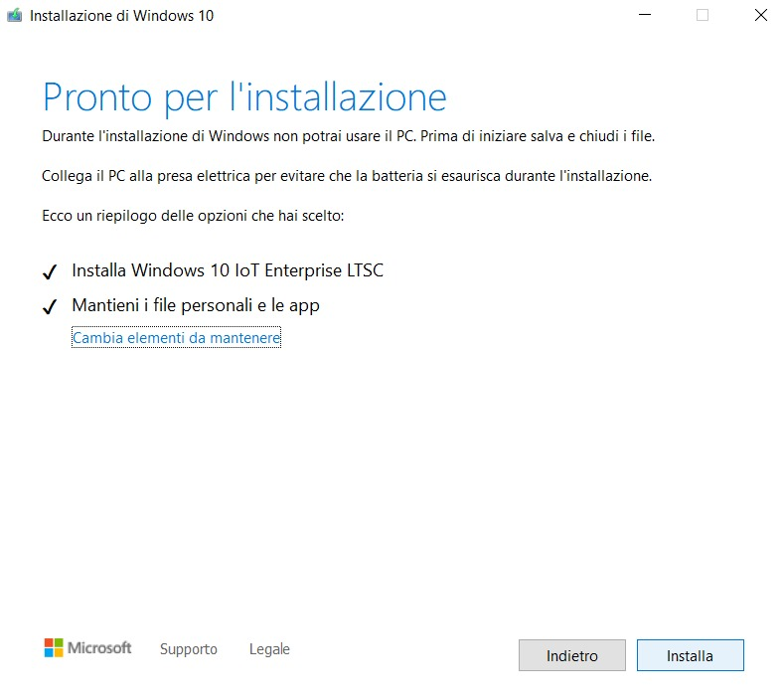Close the Windows 10 installation window
The height and width of the screenshot is (698, 784).
(x=760, y=16)
